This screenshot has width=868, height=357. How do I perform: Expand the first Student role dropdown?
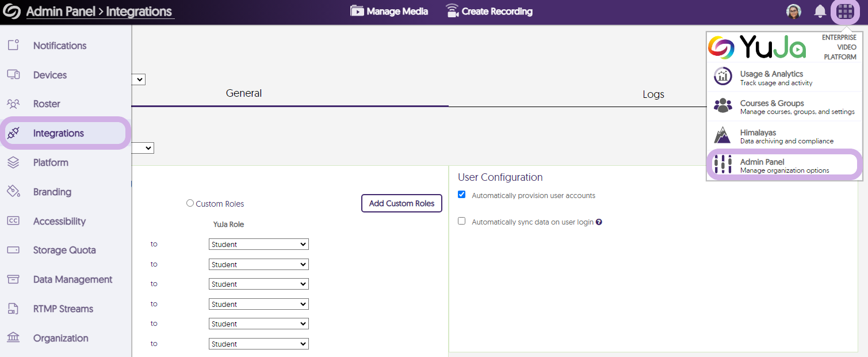[x=258, y=244]
